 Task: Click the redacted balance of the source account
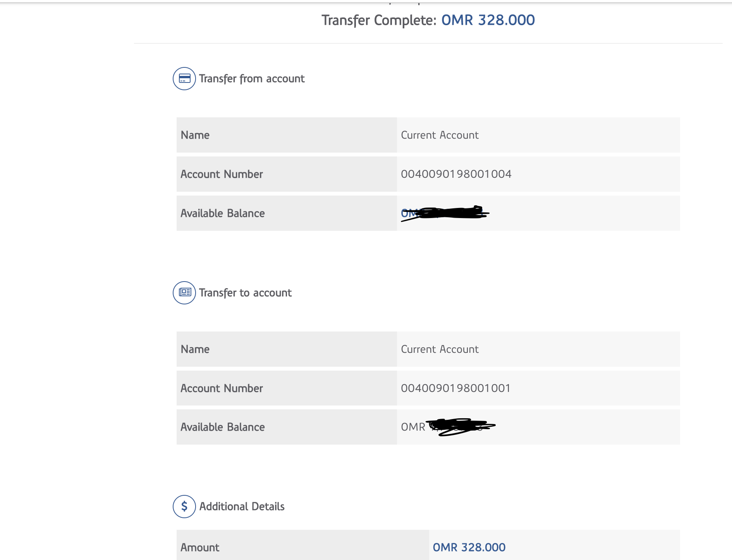tap(445, 213)
